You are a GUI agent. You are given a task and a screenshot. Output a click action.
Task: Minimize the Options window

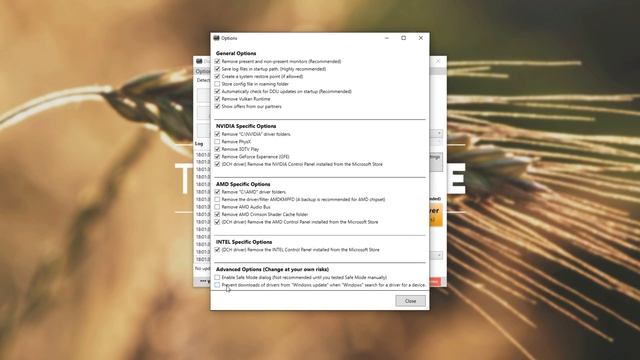coord(387,38)
